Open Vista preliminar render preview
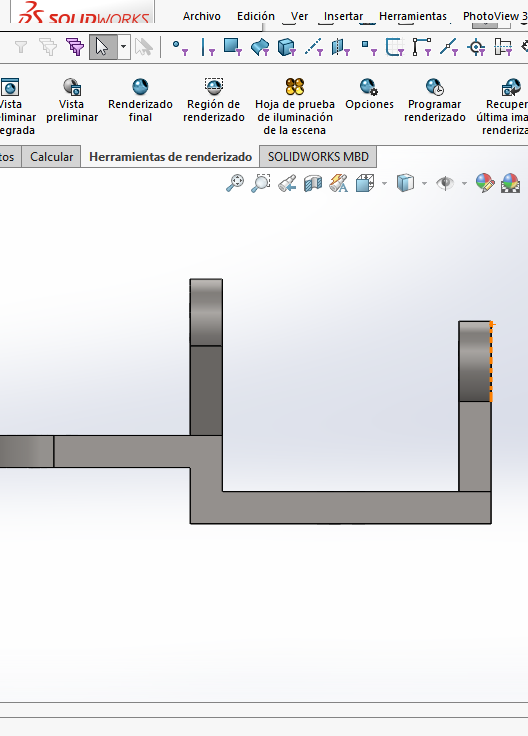 [x=72, y=100]
